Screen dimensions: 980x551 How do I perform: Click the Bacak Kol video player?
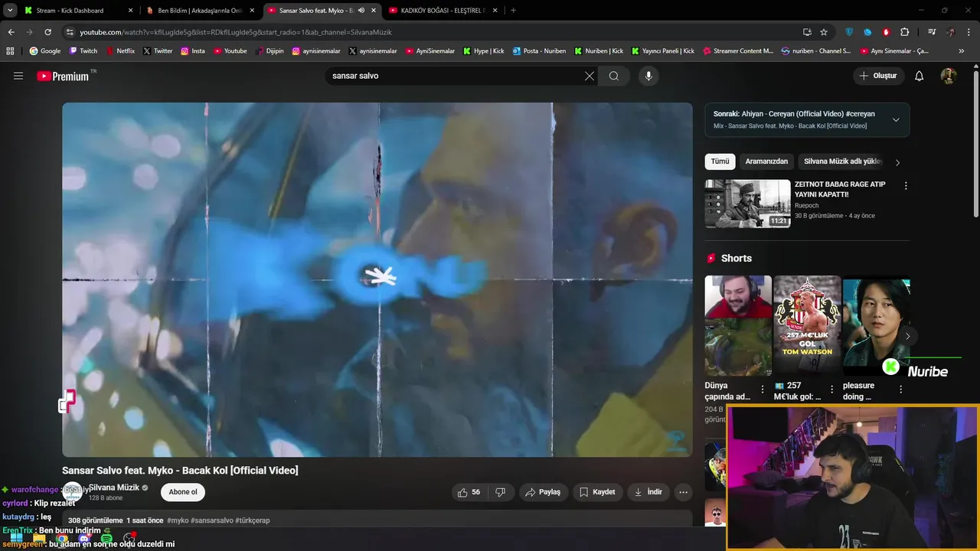377,279
